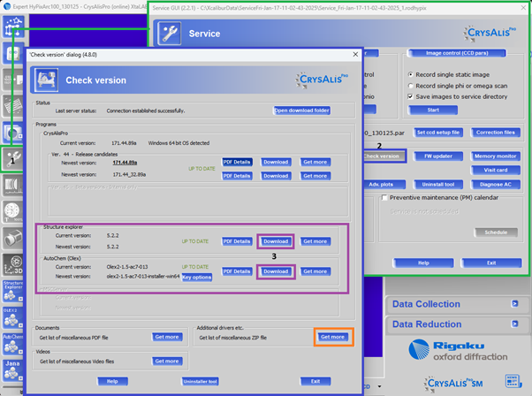Open FW updater in Service window
The width and height of the screenshot is (532, 396).
click(438, 156)
